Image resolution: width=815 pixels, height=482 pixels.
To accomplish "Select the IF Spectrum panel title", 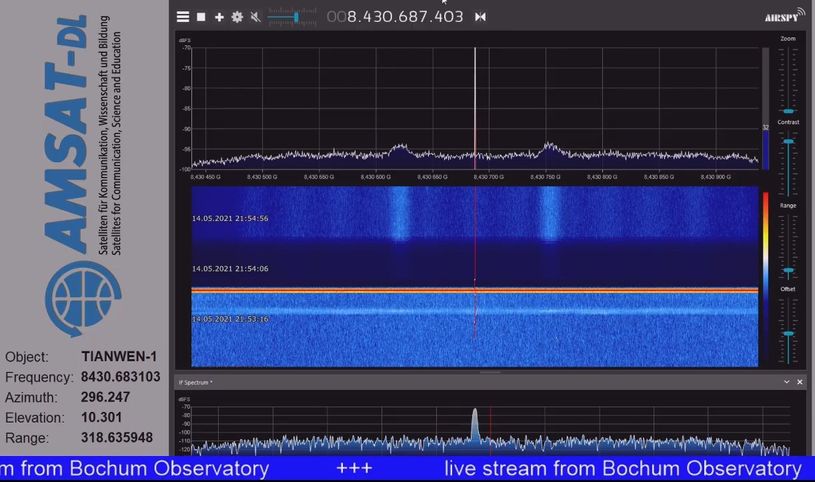I will pos(196,382).
